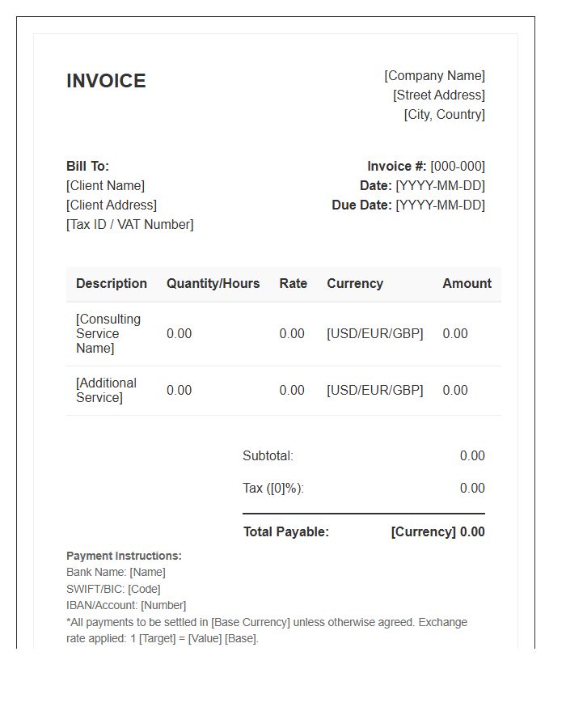566x728 pixels.
Task: Click the Subtotal: label
Action: tap(268, 456)
